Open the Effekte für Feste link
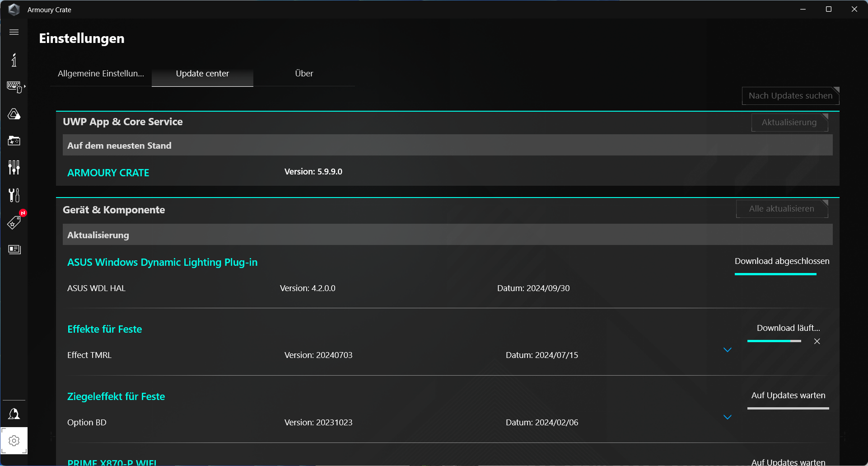 click(105, 329)
